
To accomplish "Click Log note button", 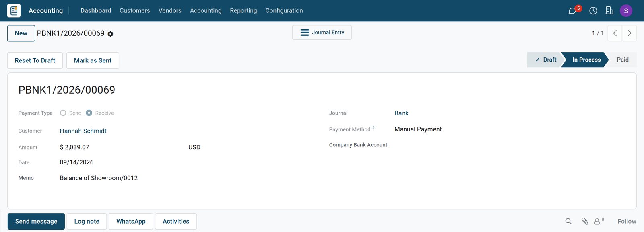I will pyautogui.click(x=87, y=222).
